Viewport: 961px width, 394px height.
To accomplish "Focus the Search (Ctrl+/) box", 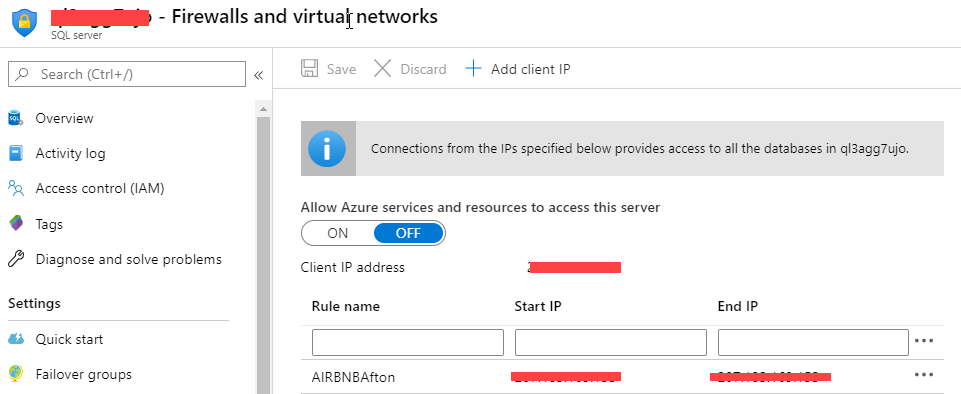I will [x=127, y=74].
